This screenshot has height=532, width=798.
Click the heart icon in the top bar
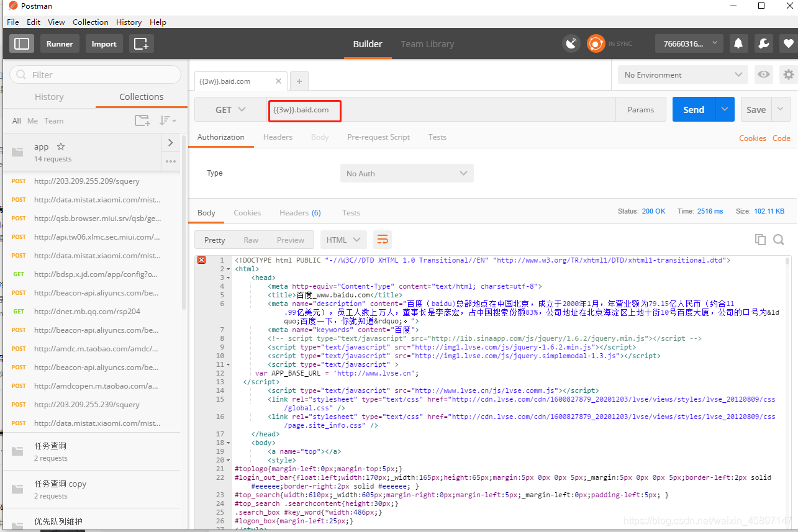tap(788, 43)
